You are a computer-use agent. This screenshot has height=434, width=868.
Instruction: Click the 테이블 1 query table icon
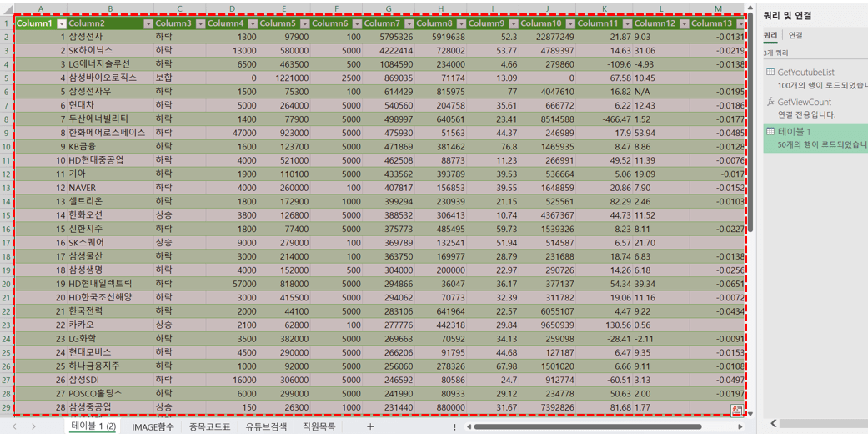(770, 132)
